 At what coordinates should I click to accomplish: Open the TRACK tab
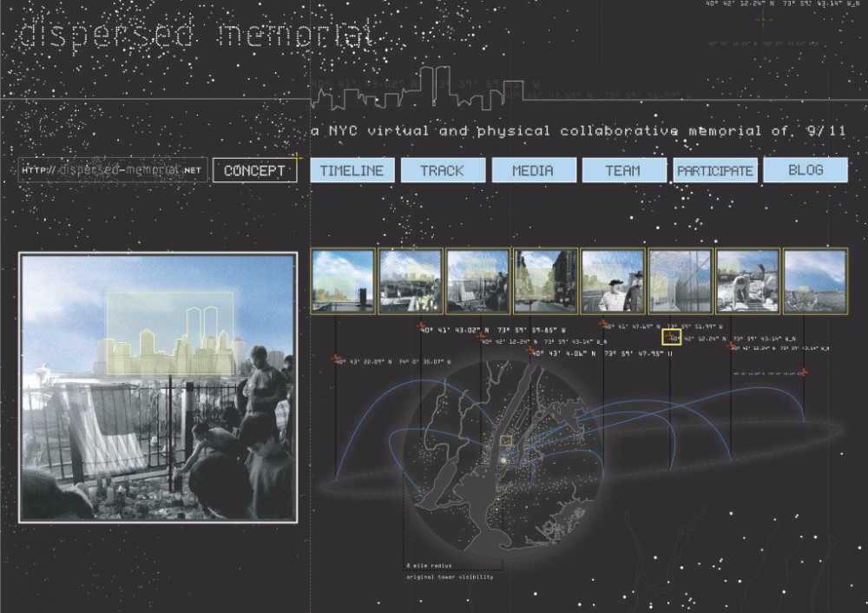pos(443,170)
